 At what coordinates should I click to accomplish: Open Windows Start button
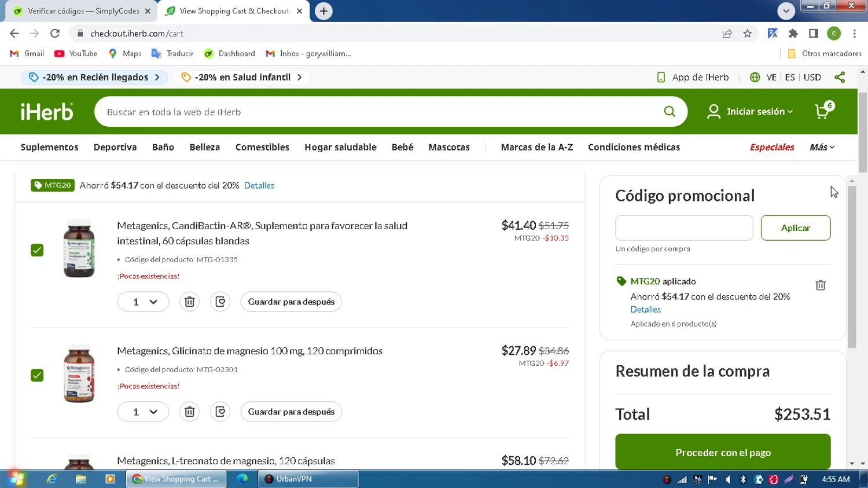(16, 479)
